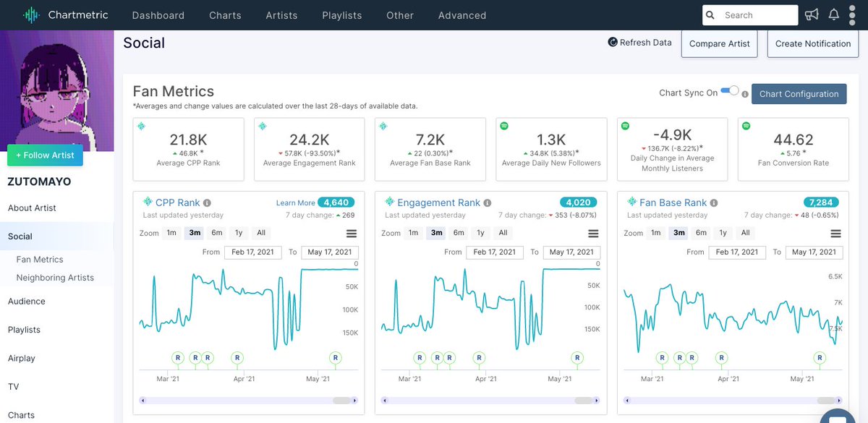Click the Engagement Rank info icon
Image resolution: width=868 pixels, height=423 pixels.
click(x=487, y=203)
